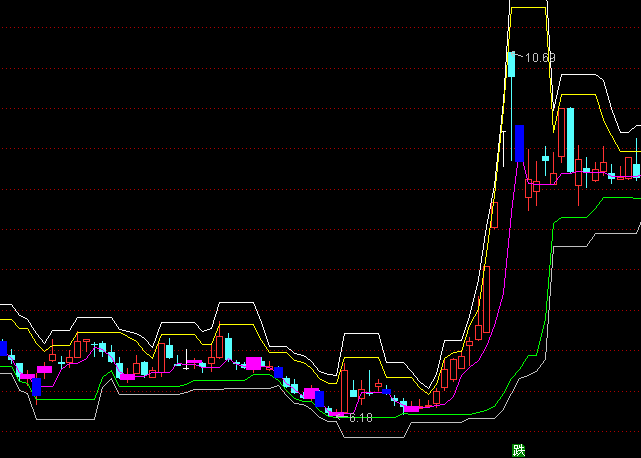Click the wide magenta candle at far left
Image resolution: width=641 pixels, height=458 pixels.
point(44,369)
